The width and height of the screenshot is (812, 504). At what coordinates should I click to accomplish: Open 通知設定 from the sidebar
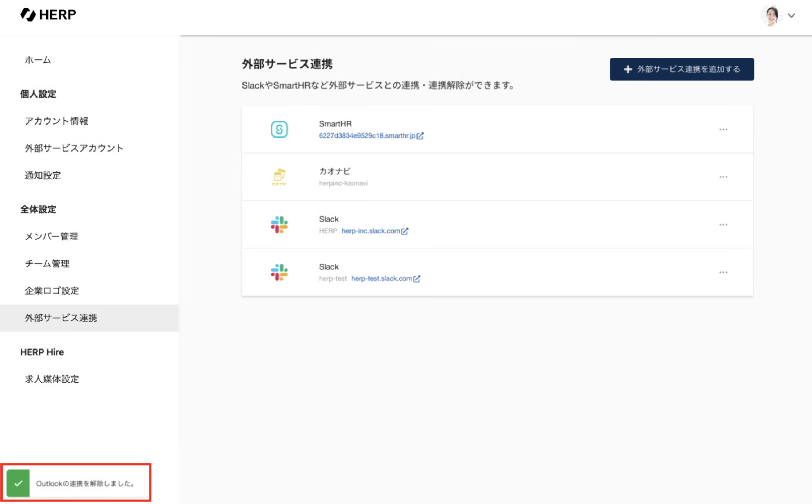43,175
